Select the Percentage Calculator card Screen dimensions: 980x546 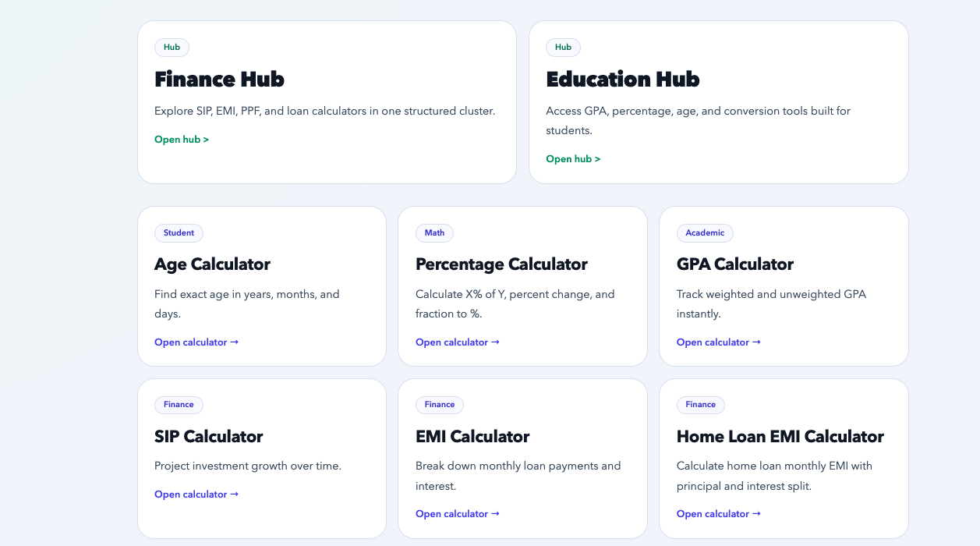[522, 285]
